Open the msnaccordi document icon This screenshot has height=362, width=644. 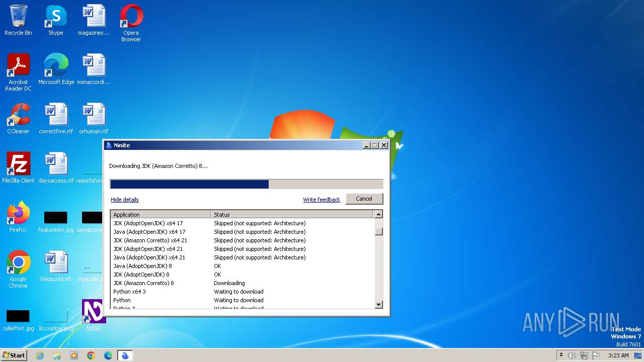94,69
